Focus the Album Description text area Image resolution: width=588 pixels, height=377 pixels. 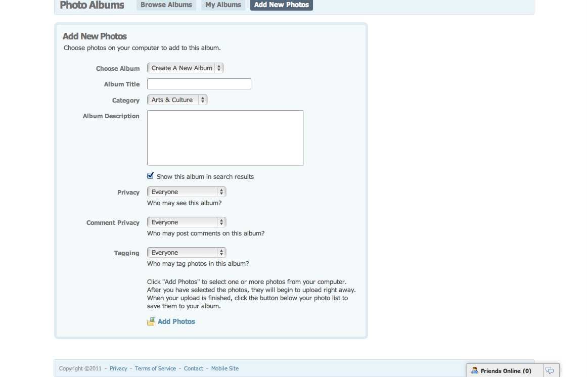pyautogui.click(x=225, y=138)
